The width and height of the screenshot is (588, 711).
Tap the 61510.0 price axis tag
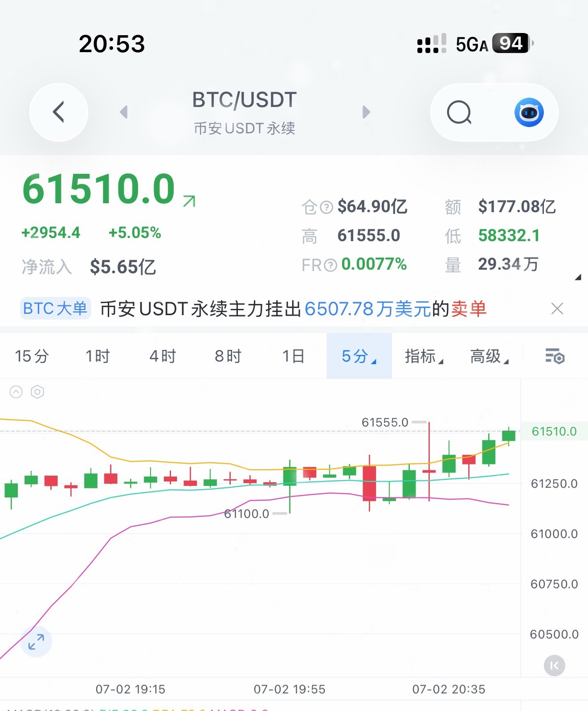[554, 432]
